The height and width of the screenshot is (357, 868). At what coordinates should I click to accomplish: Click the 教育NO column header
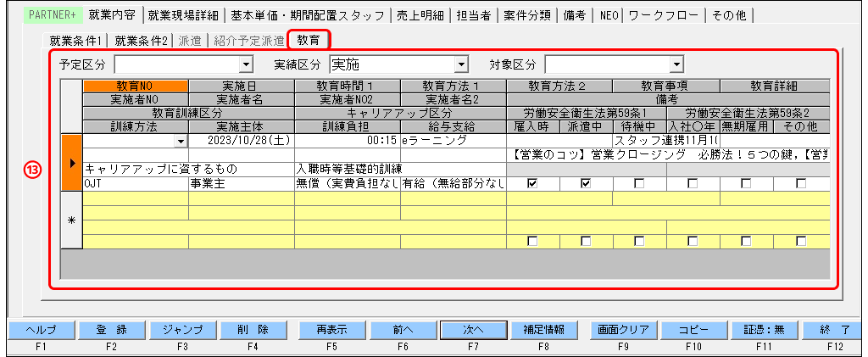coord(136,86)
